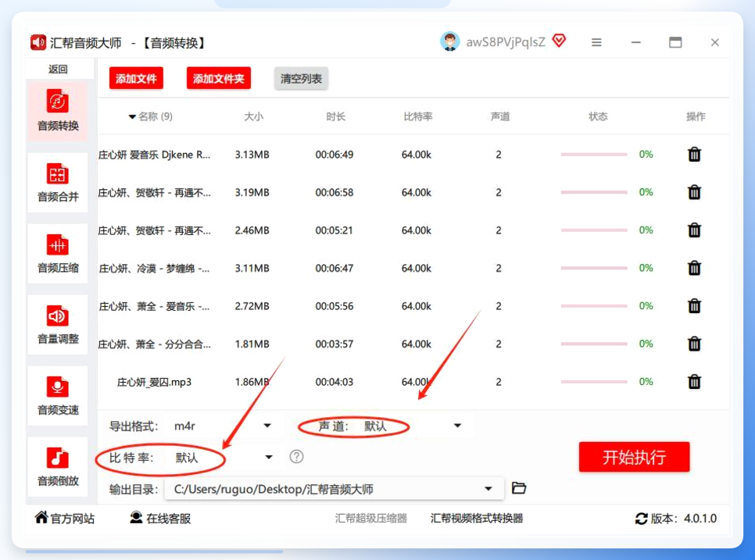Click username awS8PVjPqlsZ
Image resolution: width=755 pixels, height=560 pixels.
(x=506, y=42)
